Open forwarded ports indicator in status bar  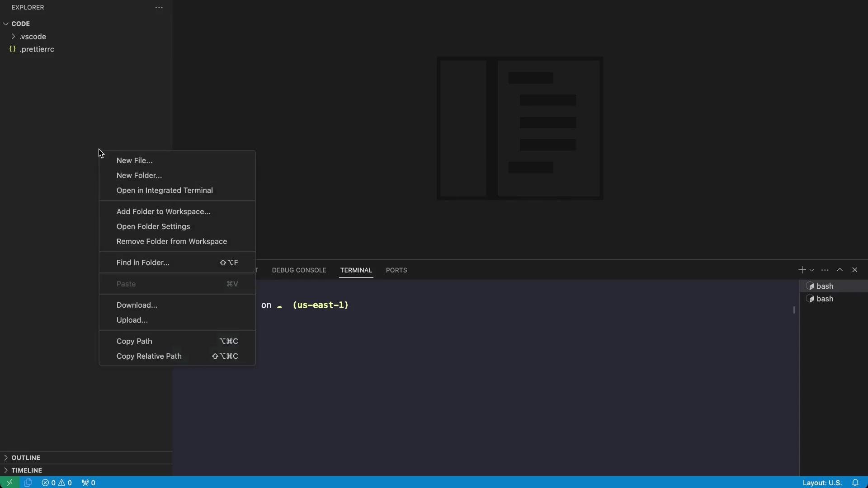[x=89, y=483]
